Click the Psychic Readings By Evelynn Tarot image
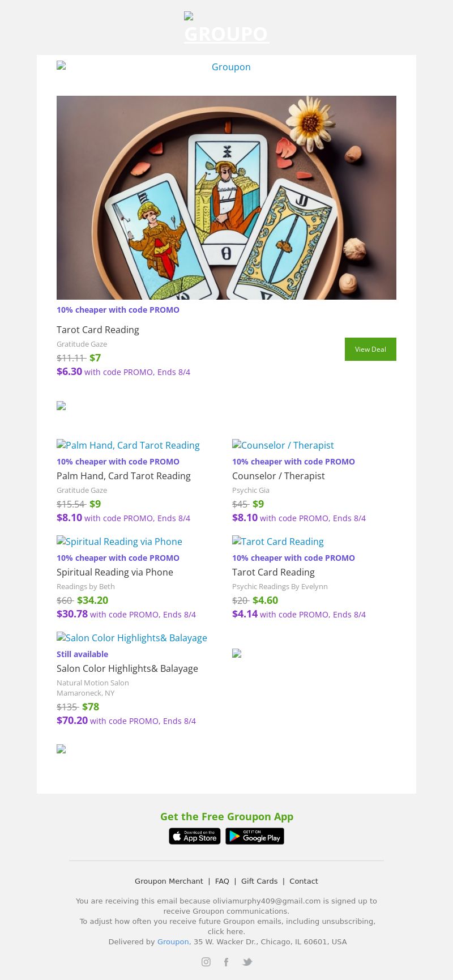 click(278, 542)
